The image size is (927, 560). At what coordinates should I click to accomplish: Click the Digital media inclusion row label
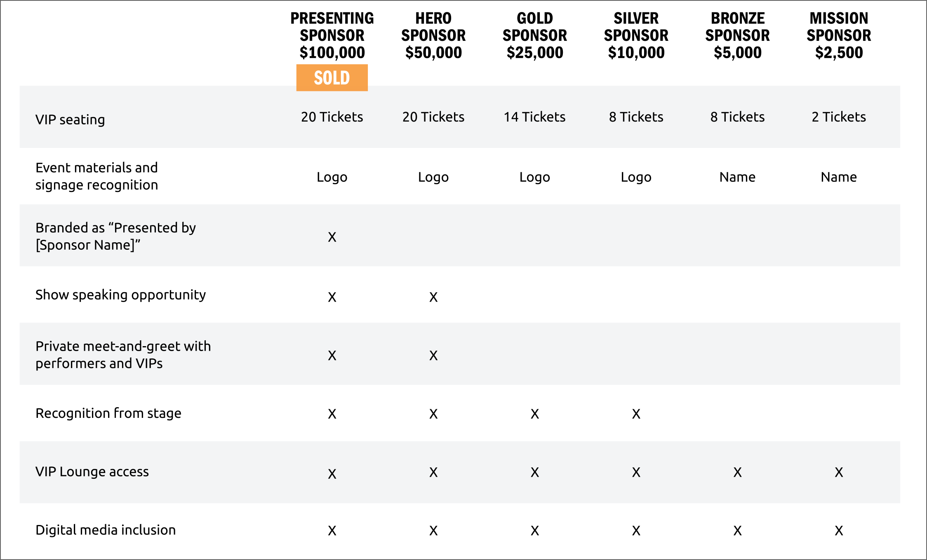pos(106,530)
